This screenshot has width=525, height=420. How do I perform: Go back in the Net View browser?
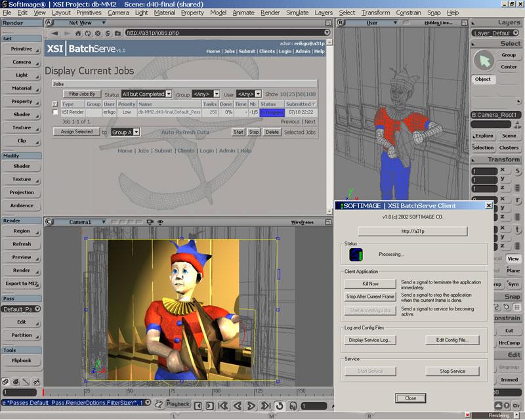[54, 33]
